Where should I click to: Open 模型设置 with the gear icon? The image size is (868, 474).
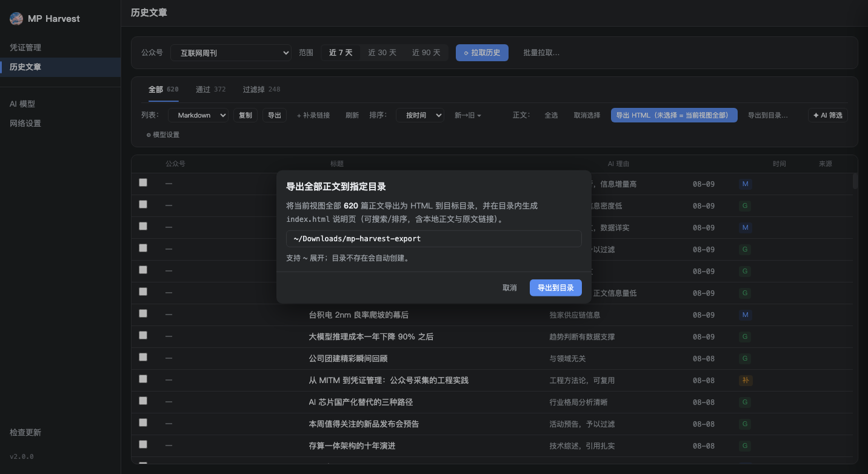pyautogui.click(x=162, y=135)
